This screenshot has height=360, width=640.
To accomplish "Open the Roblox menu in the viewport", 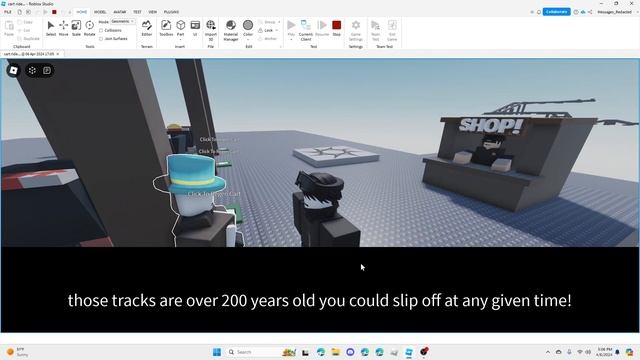I will pos(13,70).
